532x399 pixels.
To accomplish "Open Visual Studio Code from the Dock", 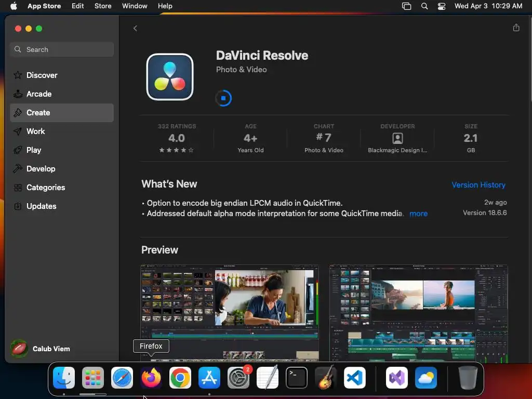I will click(354, 378).
